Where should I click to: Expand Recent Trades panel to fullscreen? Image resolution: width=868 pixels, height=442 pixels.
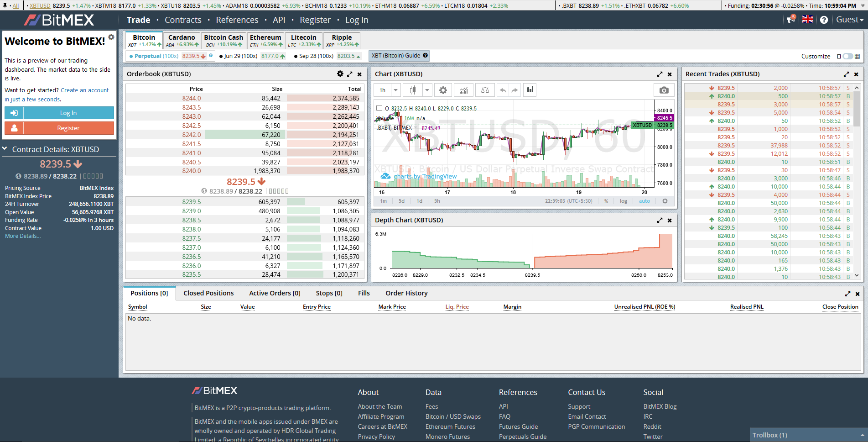846,74
